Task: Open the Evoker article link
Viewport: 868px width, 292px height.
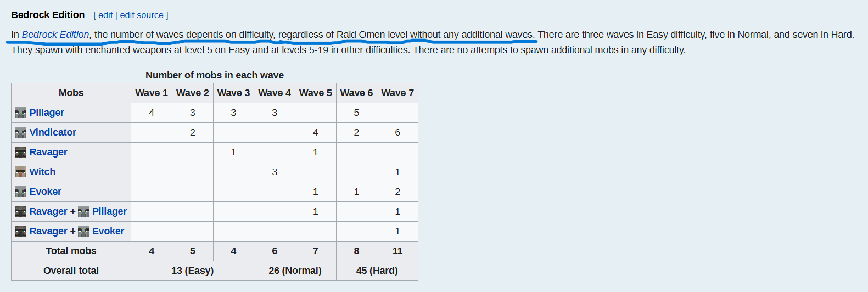Action: [46, 192]
